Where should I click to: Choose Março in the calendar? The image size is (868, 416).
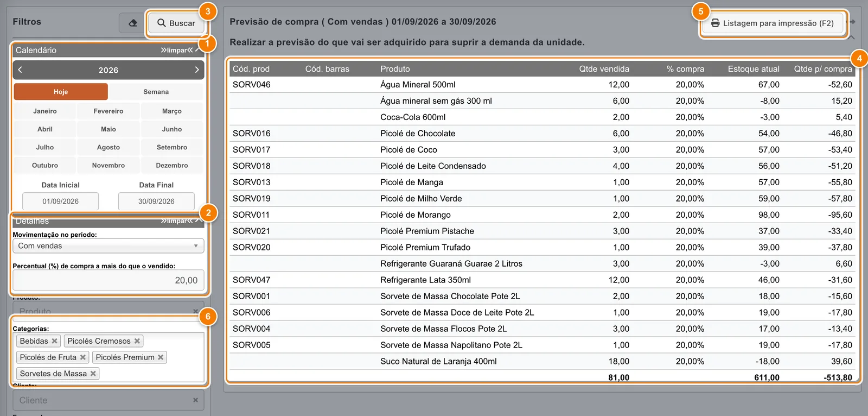click(x=172, y=111)
